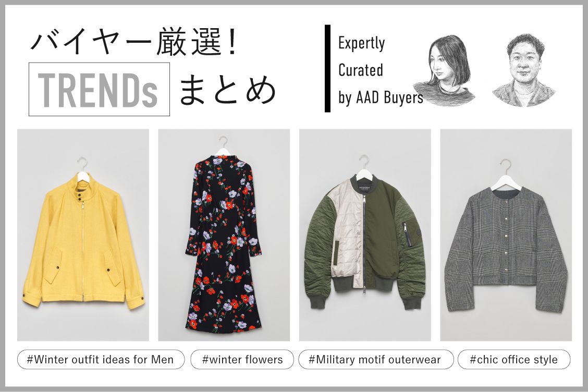Click the Expertly Curated by AAD Buyers text
This screenshot has height=392, width=588.
coord(380,70)
